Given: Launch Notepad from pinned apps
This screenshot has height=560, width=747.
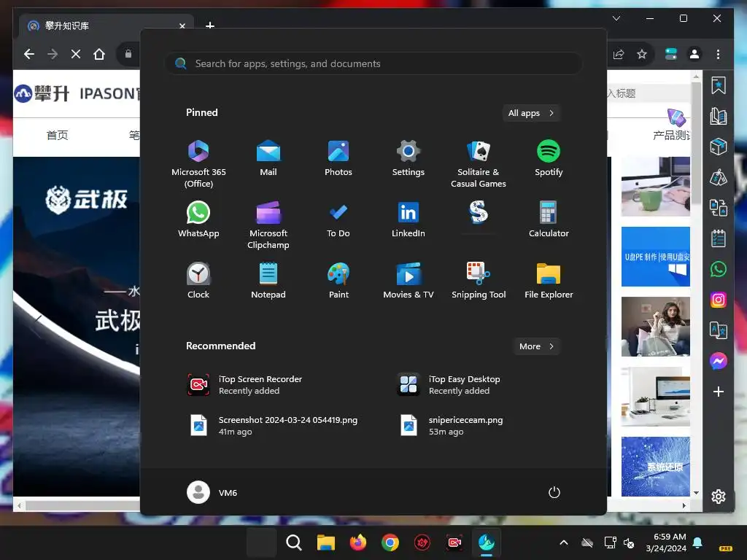Looking at the screenshot, I should coord(268,281).
